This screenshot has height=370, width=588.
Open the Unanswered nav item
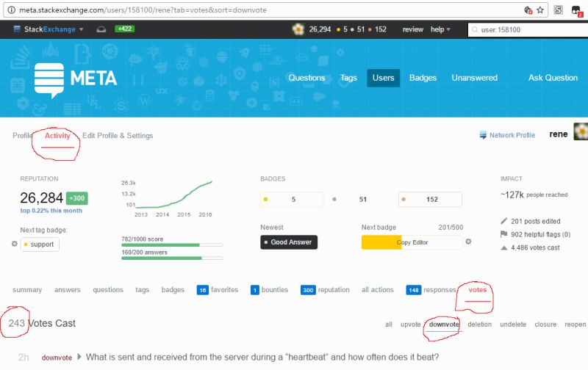tap(474, 78)
